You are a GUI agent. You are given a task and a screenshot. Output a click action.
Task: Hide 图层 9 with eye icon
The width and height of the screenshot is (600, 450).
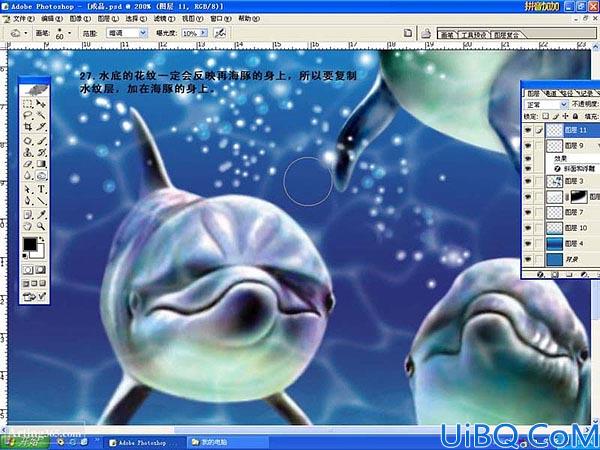(528, 146)
